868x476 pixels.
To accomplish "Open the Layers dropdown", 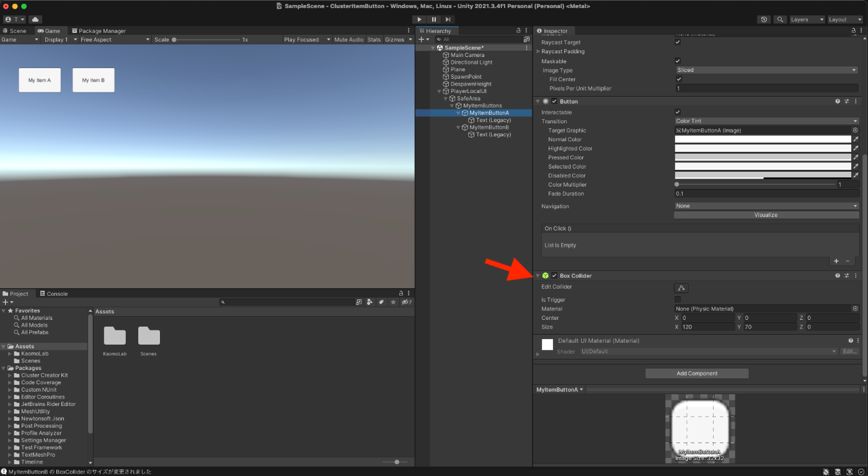I will pyautogui.click(x=807, y=19).
